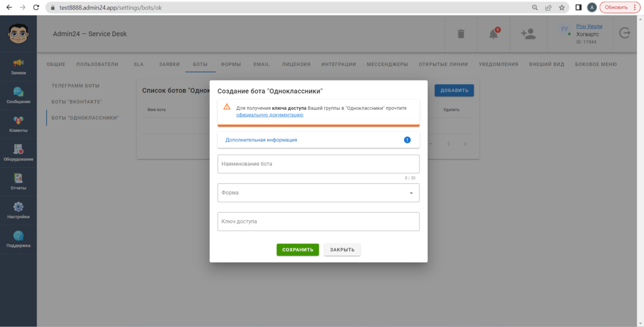
Task: Click the trash bin icon in header
Action: (461, 34)
